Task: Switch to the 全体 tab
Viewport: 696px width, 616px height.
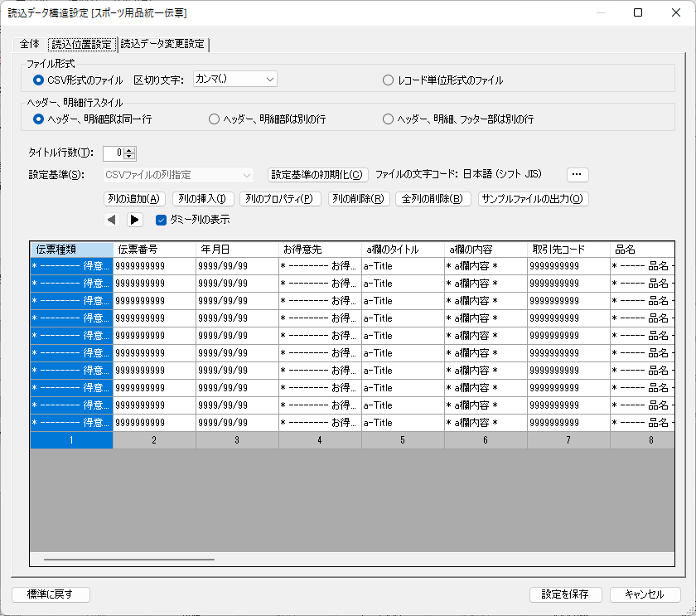Action: (x=29, y=44)
